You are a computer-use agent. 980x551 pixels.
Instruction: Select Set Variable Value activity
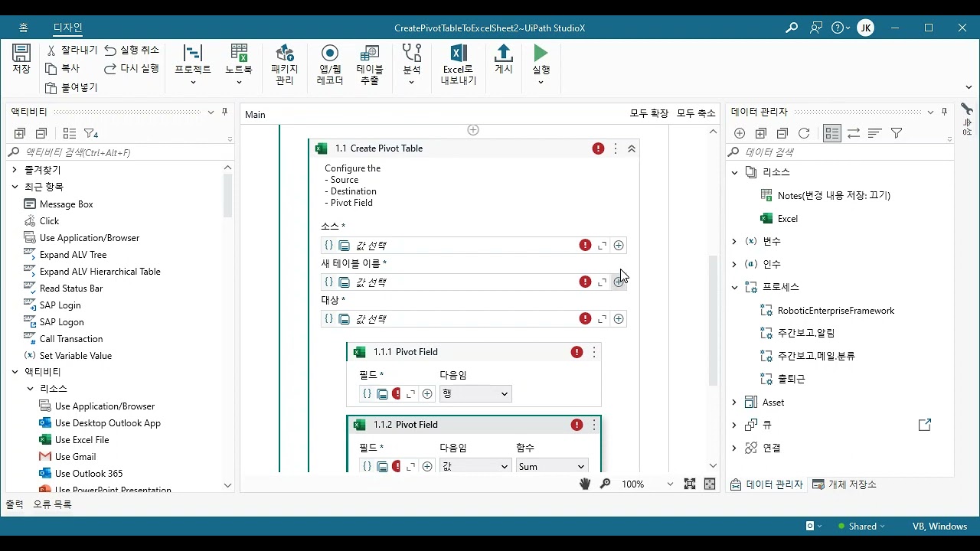point(75,356)
